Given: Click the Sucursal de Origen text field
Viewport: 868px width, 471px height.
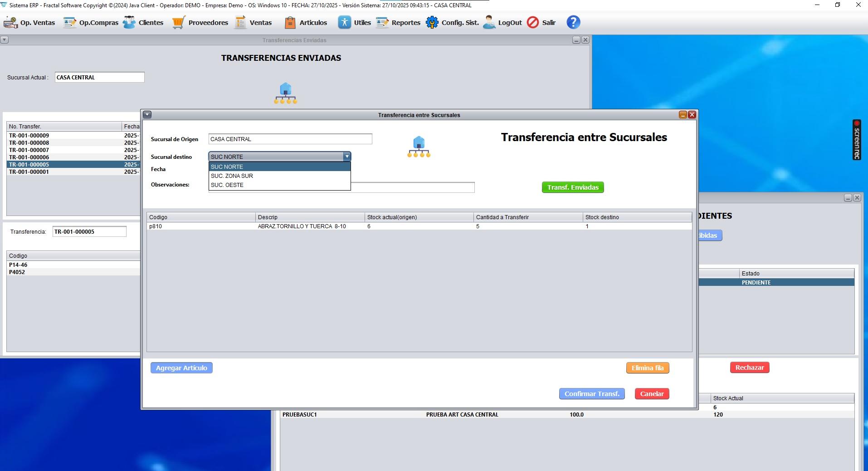Looking at the screenshot, I should pos(290,139).
